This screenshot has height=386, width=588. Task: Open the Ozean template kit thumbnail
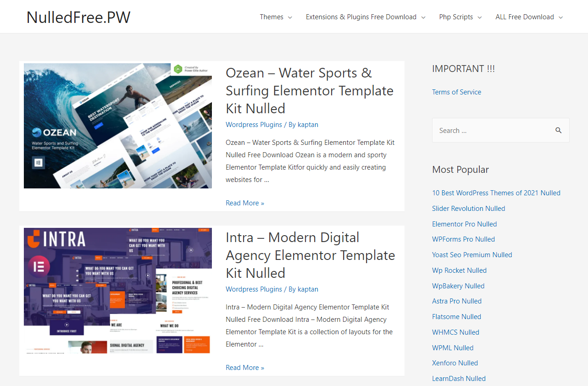[118, 126]
